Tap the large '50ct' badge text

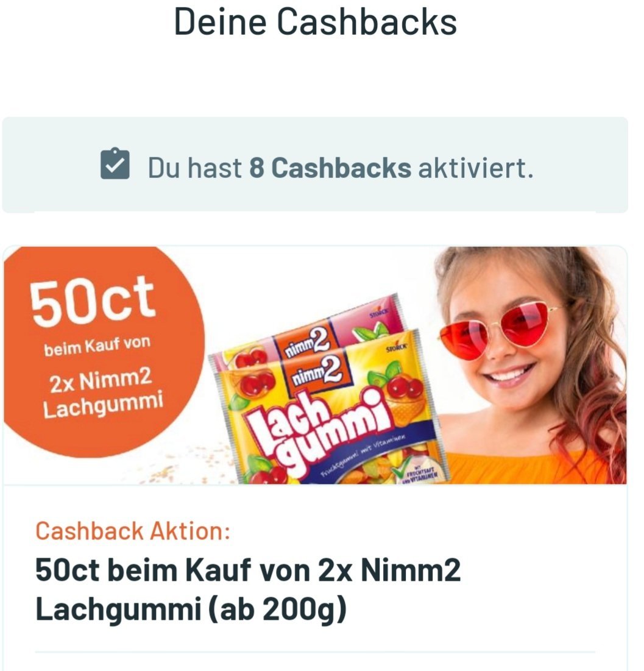tap(91, 299)
